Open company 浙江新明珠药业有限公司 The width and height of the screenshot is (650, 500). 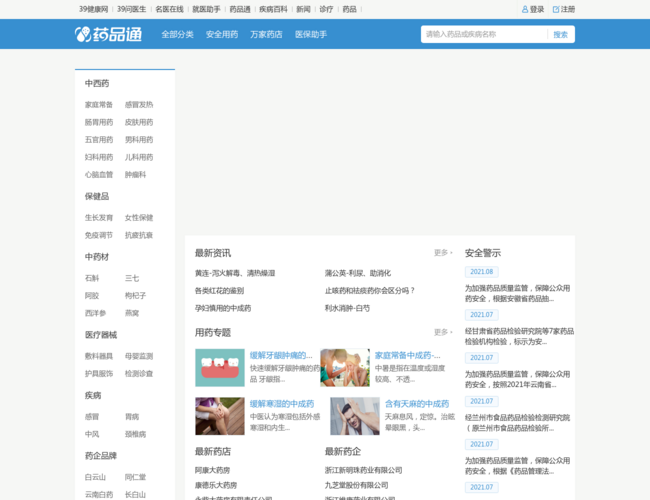[364, 470]
